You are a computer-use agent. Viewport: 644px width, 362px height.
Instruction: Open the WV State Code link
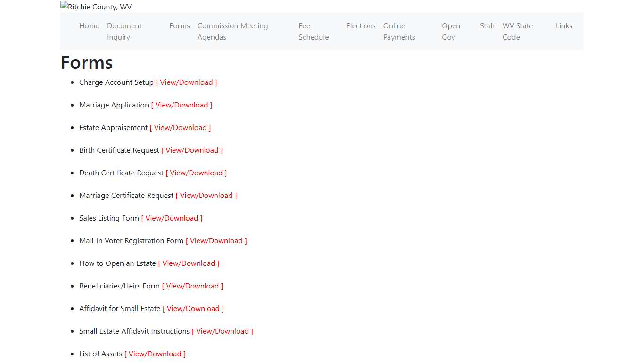click(x=517, y=31)
